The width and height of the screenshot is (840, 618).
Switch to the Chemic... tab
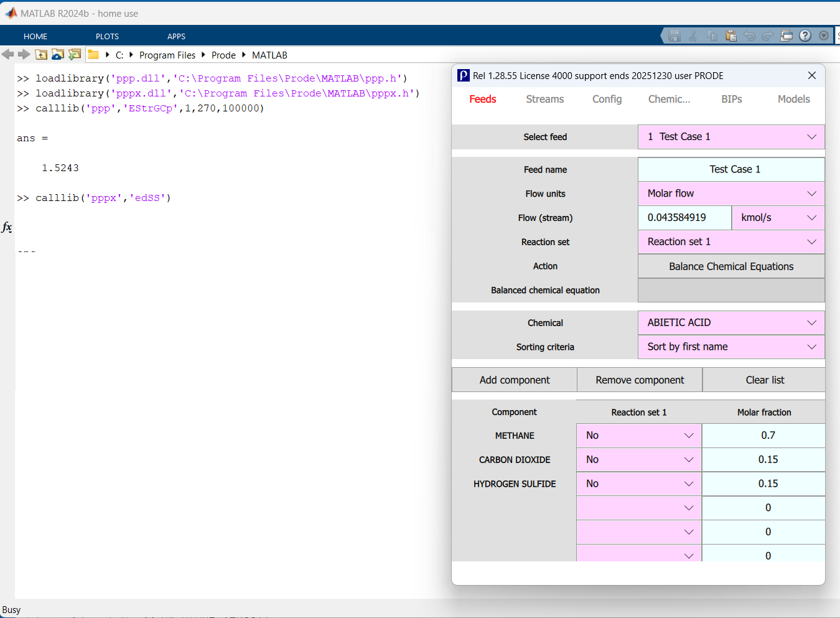pyautogui.click(x=670, y=99)
